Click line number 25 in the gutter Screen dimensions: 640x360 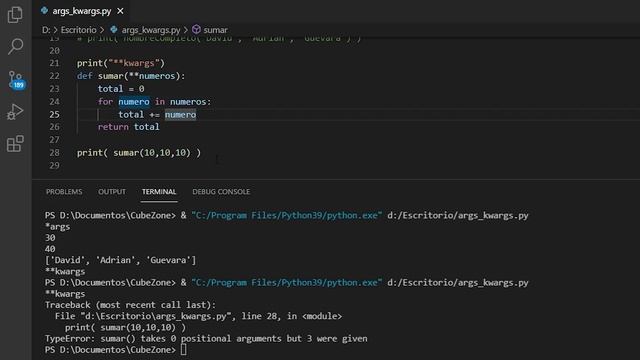[54, 114]
